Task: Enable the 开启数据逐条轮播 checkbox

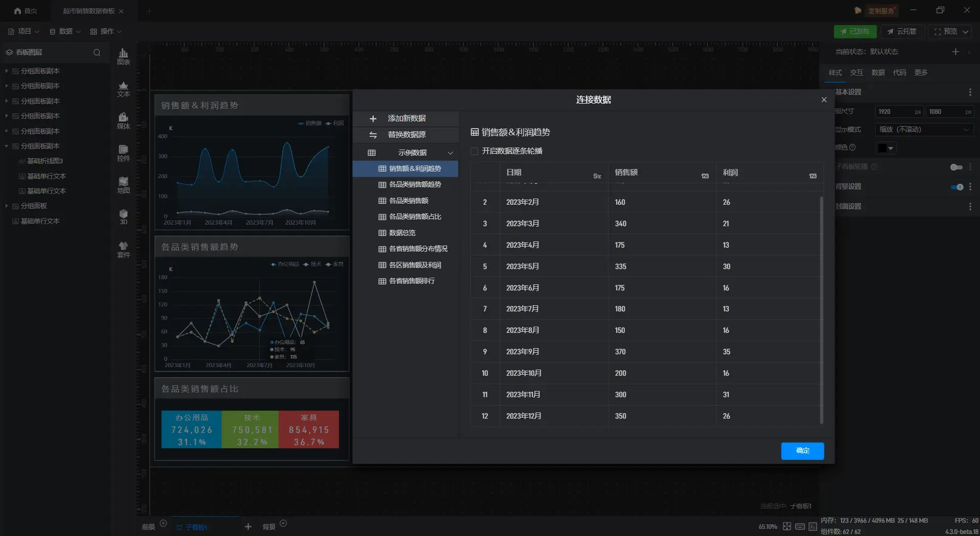Action: tap(475, 151)
